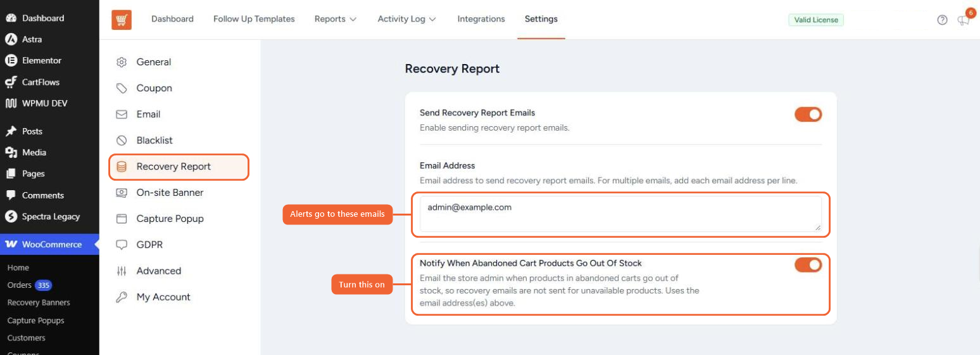Screen dimensions: 980x355
Task: Click the WooCommerce logo icon
Action: [11, 245]
